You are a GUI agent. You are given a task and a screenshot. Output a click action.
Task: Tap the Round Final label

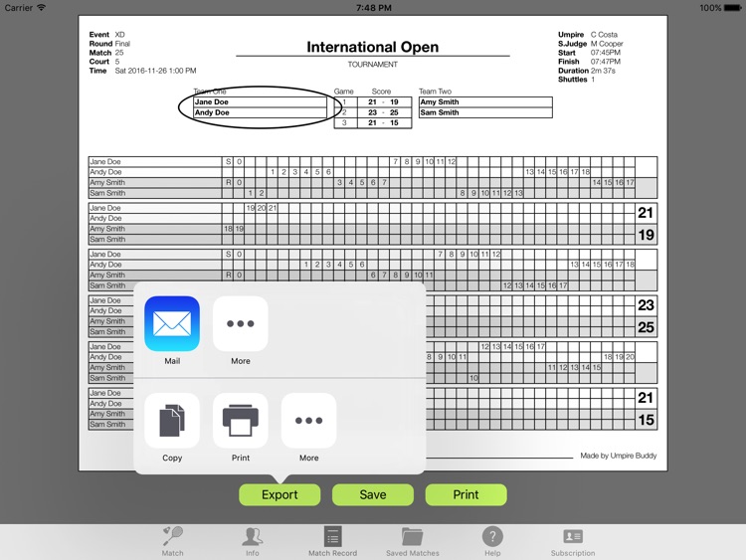click(109, 44)
